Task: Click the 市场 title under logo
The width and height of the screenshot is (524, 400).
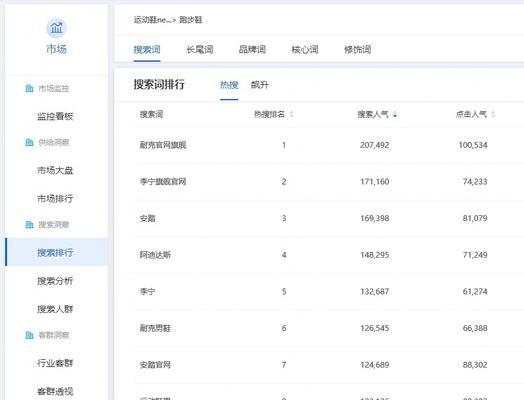Action: pyautogui.click(x=56, y=49)
